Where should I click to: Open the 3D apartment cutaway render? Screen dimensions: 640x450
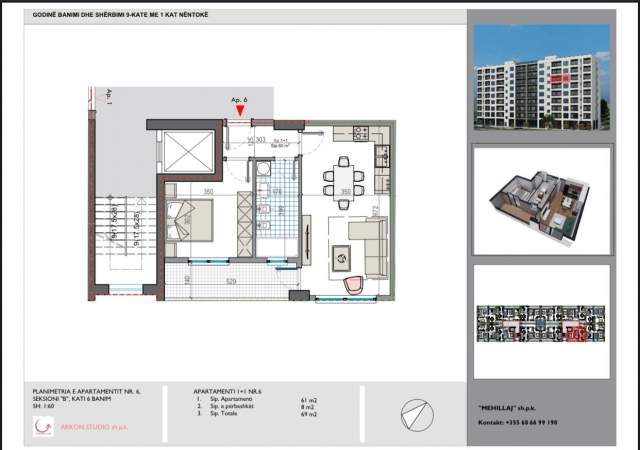click(x=542, y=200)
